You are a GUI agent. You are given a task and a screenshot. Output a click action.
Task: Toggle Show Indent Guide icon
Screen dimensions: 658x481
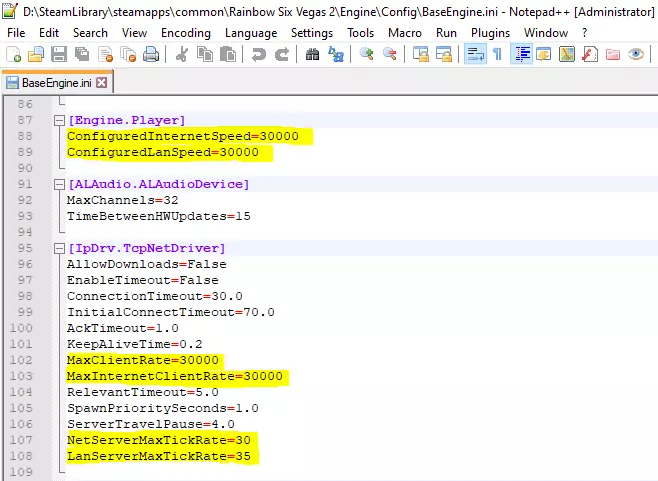click(x=522, y=54)
